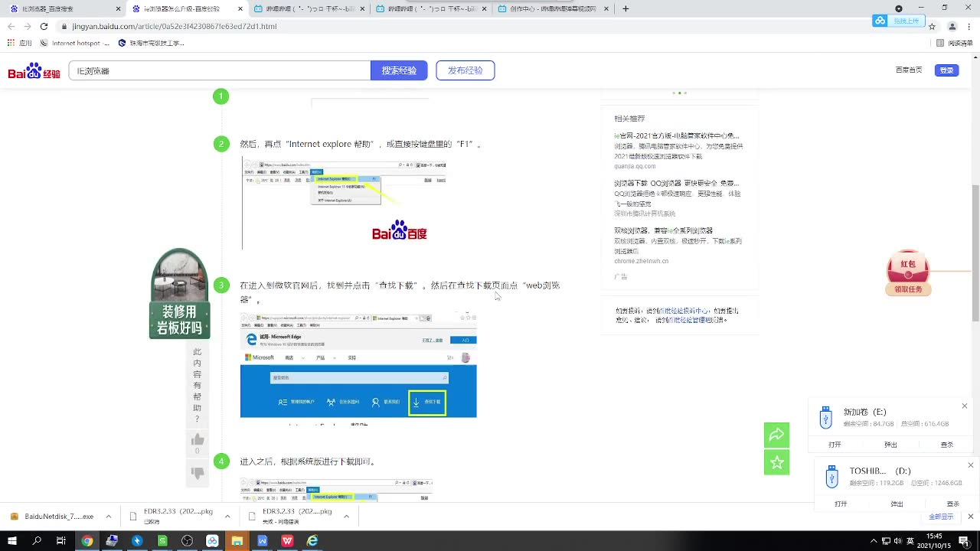Open a new browser tab
Viewport: 980px width, 551px height.
coord(626,9)
